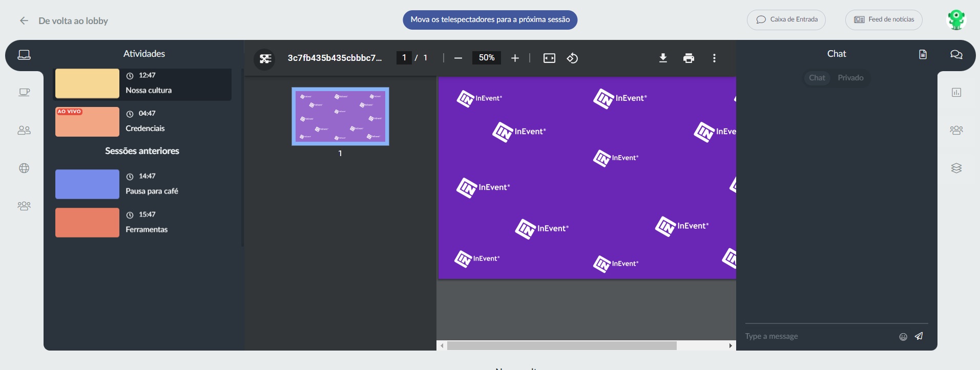
Task: Toggle the PDF sidebar thumbnails menu
Action: point(265,58)
